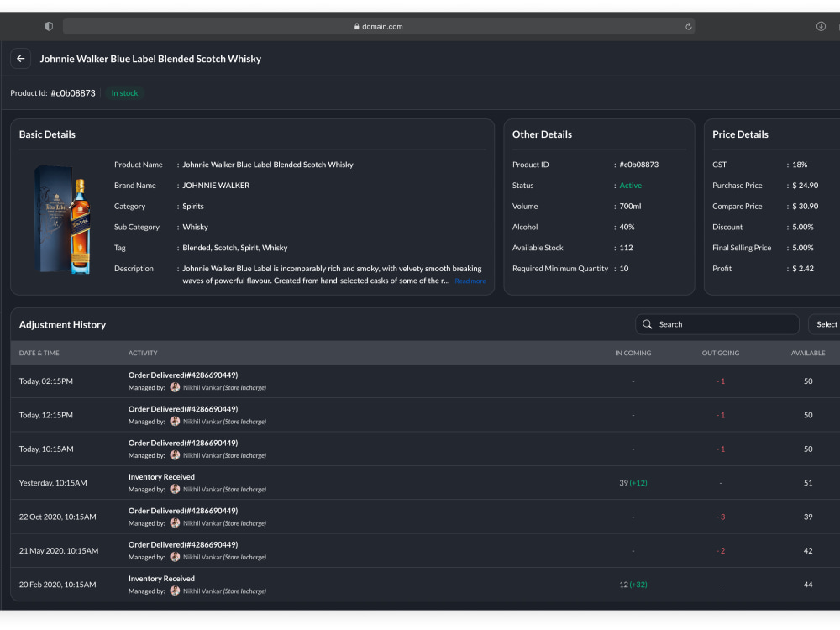Screen dimensions: 840x630
Task: Open Yesterday's Inventory Received entry
Action: coord(161,477)
